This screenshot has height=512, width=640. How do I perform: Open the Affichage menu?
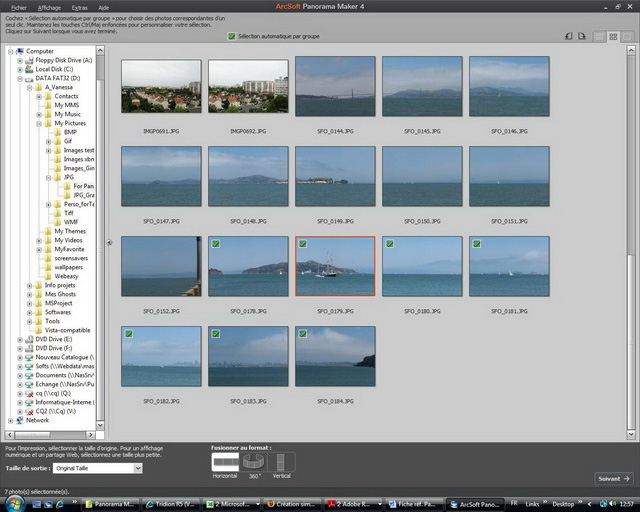tap(49, 7)
